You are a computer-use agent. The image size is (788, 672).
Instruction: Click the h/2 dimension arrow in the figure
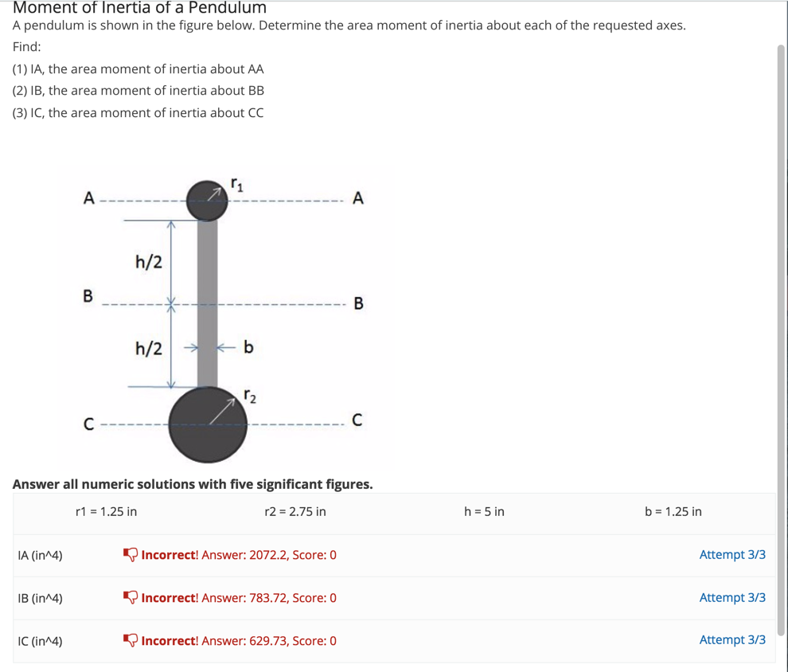tap(172, 263)
